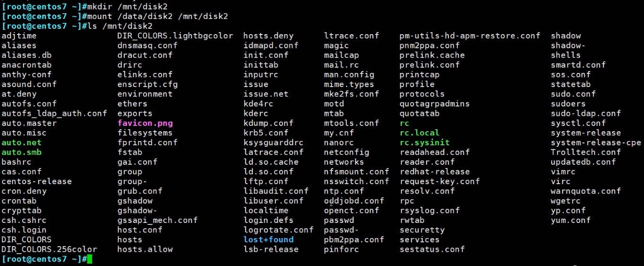Click the favicon.png file name in magenta
The width and height of the screenshot is (644, 266).
tap(145, 123)
